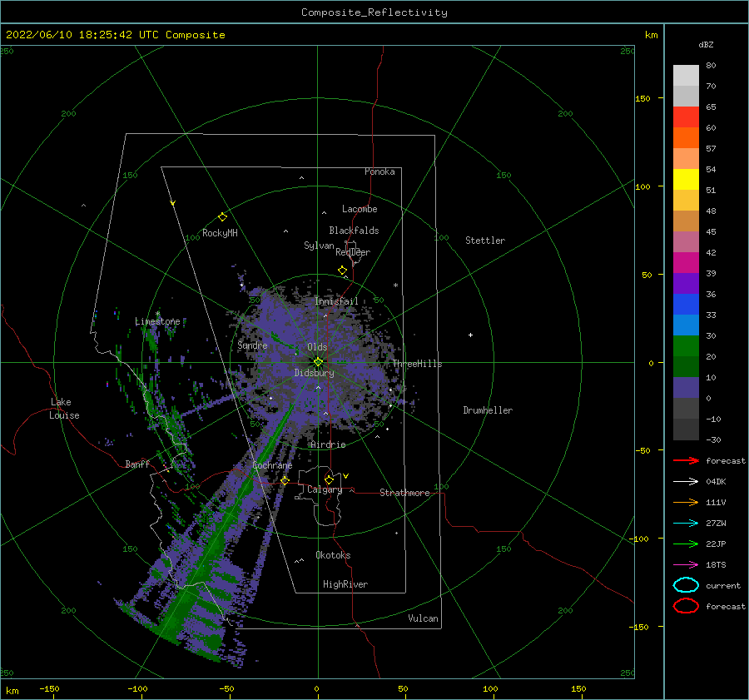This screenshot has width=749, height=700.
Task: Click the radar site marker at Olds
Action: point(318,362)
